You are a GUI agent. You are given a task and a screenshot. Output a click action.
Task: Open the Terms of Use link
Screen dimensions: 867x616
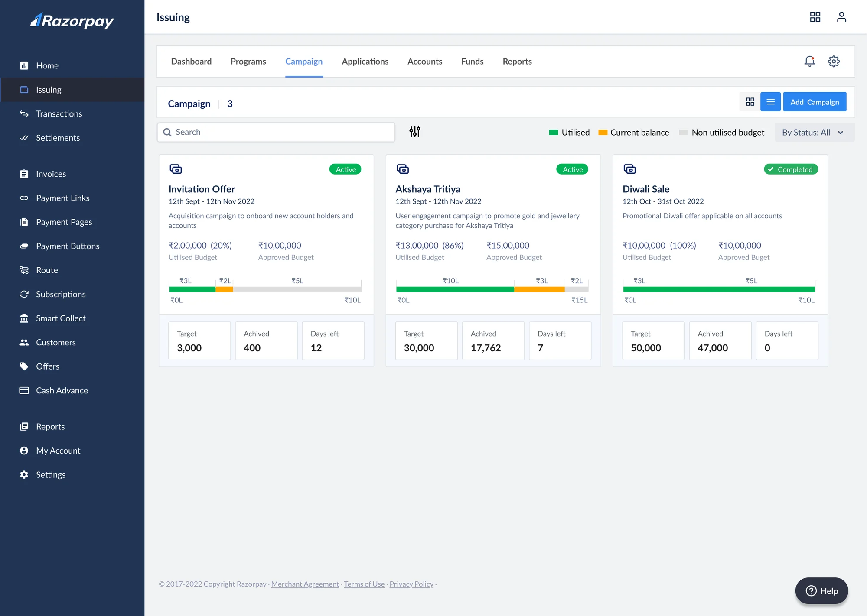pos(364,584)
